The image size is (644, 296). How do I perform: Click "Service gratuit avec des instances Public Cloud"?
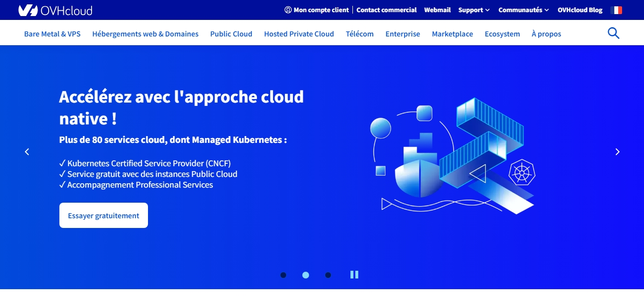(x=152, y=174)
